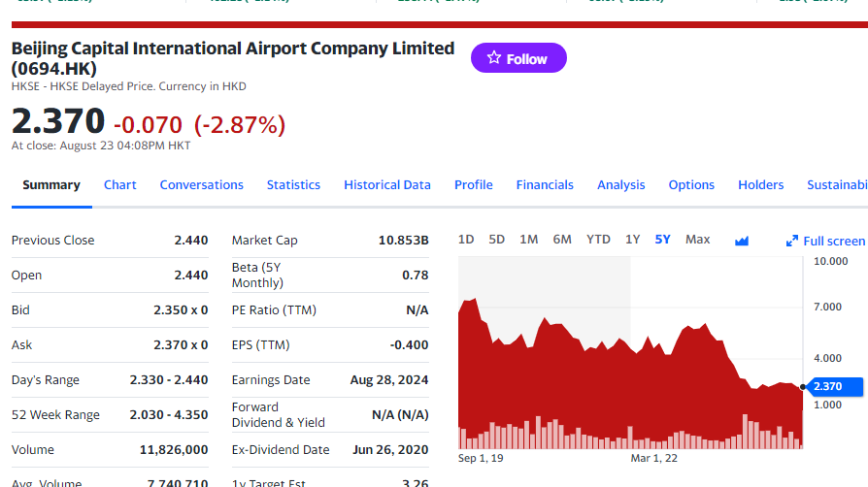Select the Max chart range

pos(697,240)
